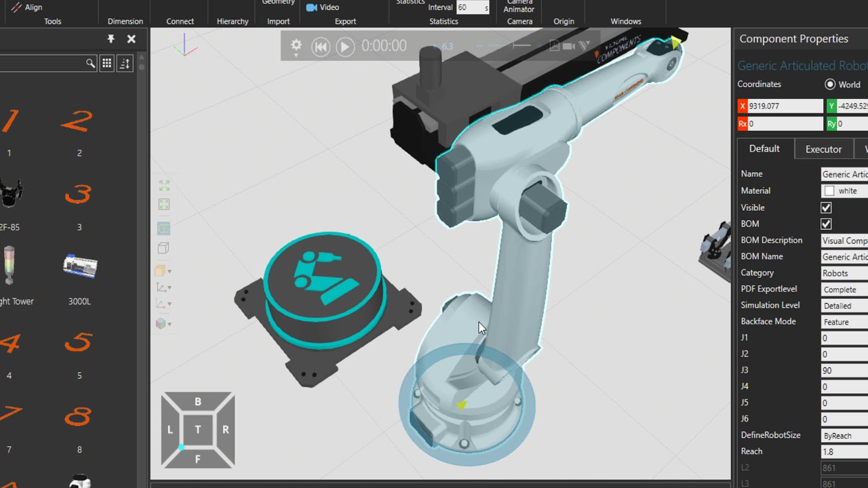
Task: Select the wireframe cube display icon
Action: tap(163, 248)
